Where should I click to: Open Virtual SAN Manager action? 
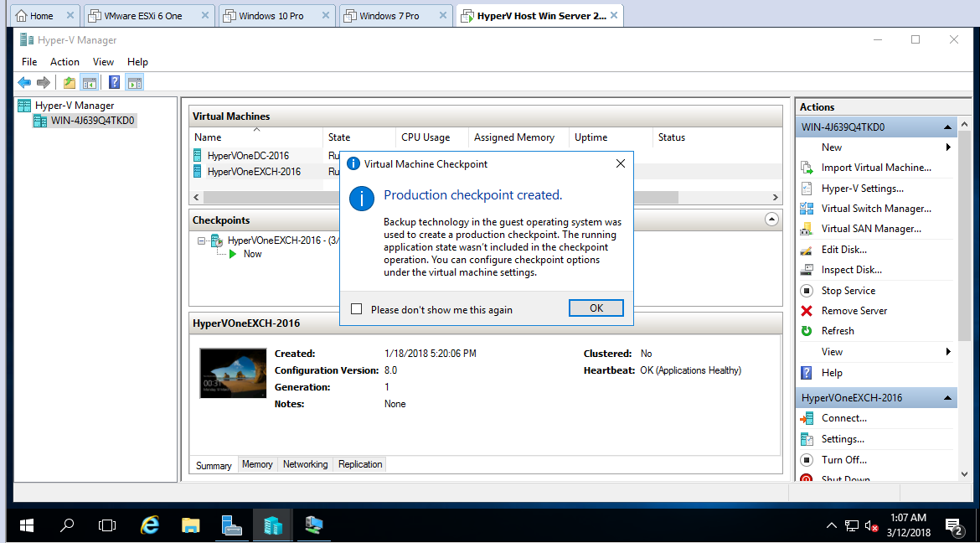coord(871,229)
